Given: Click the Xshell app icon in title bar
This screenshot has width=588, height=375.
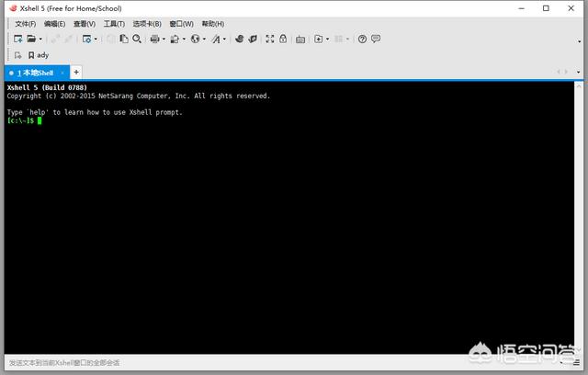Looking at the screenshot, I should pyautogui.click(x=13, y=8).
